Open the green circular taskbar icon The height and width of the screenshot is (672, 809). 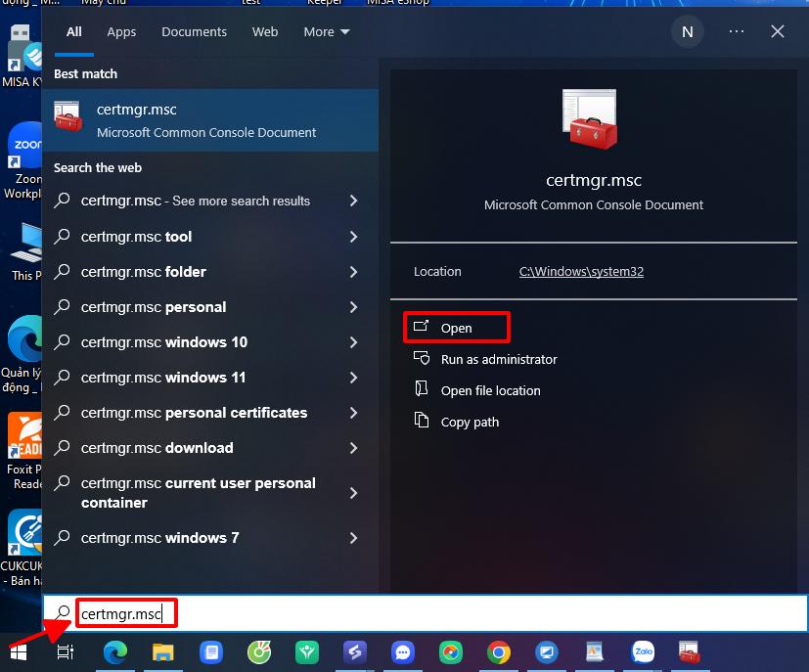[259, 652]
